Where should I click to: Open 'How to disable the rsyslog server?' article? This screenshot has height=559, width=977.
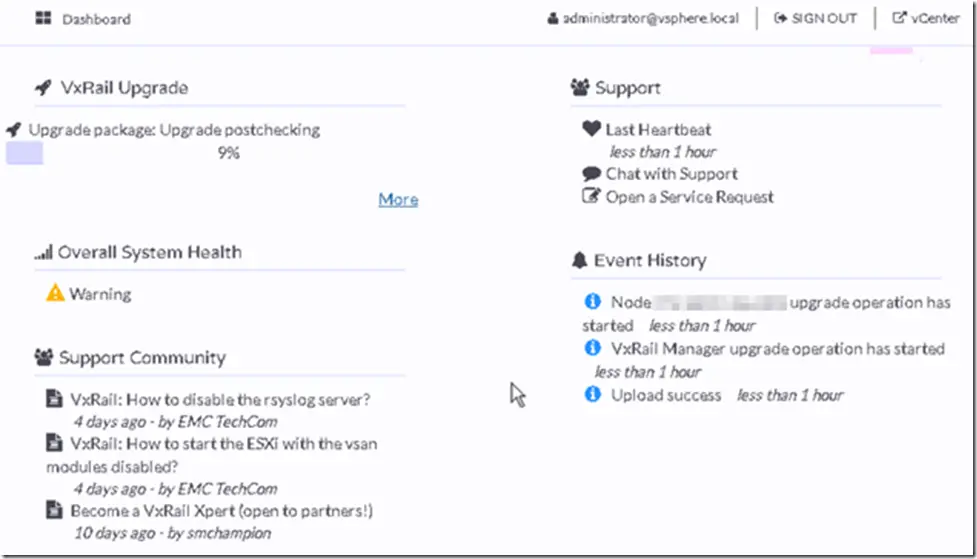[220, 399]
